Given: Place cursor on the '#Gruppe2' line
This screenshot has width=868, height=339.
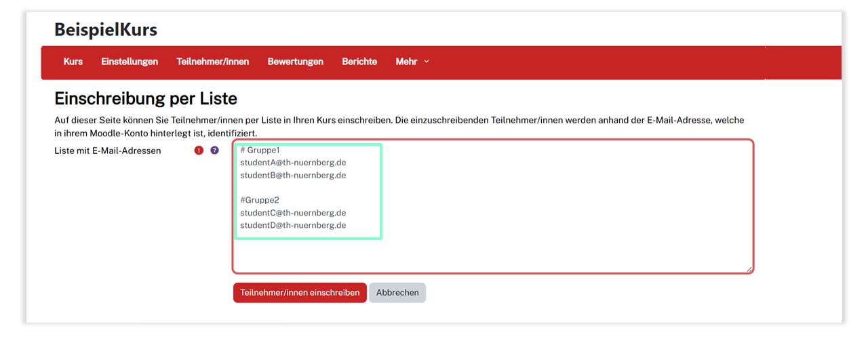Looking at the screenshot, I should coord(260,200).
